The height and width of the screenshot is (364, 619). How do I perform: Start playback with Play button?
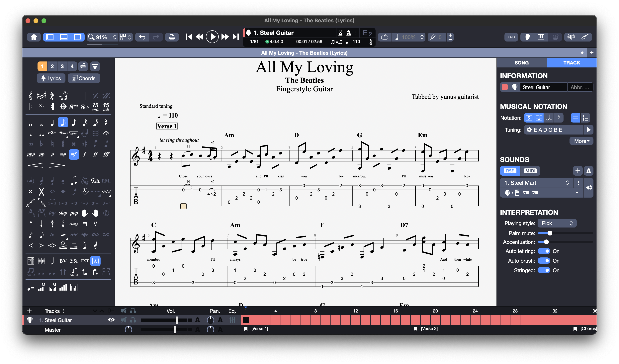pos(212,37)
